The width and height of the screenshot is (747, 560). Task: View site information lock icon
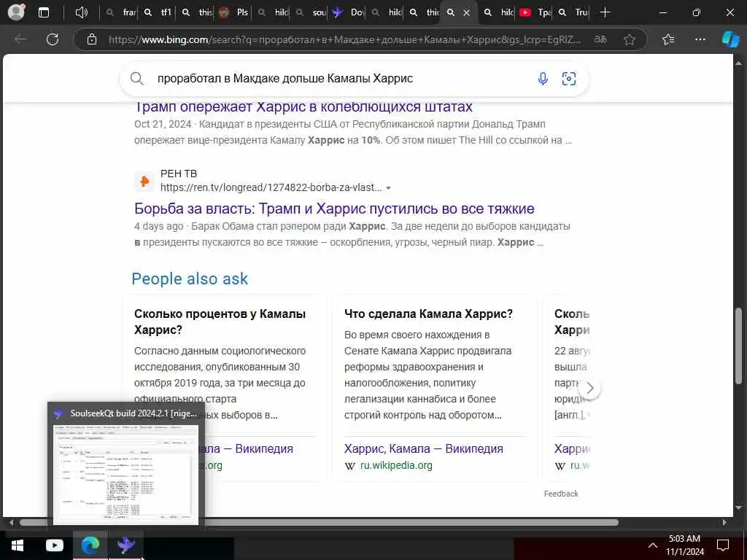point(92,39)
